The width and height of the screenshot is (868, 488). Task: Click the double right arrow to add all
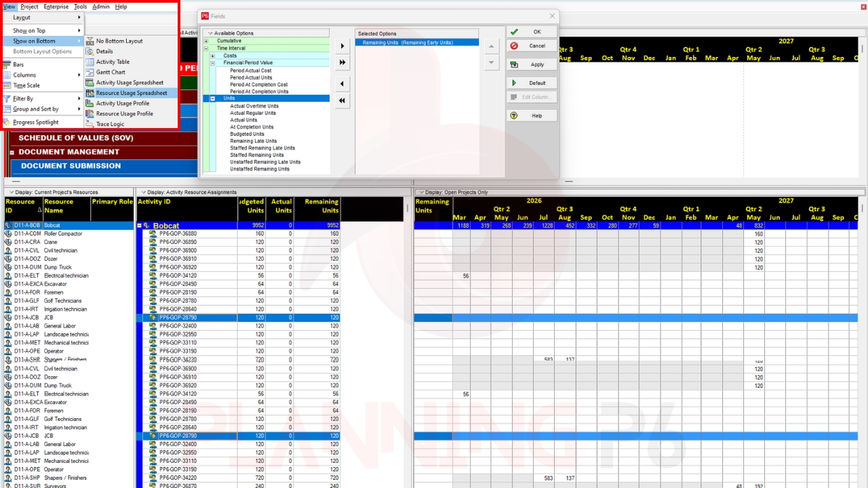342,62
